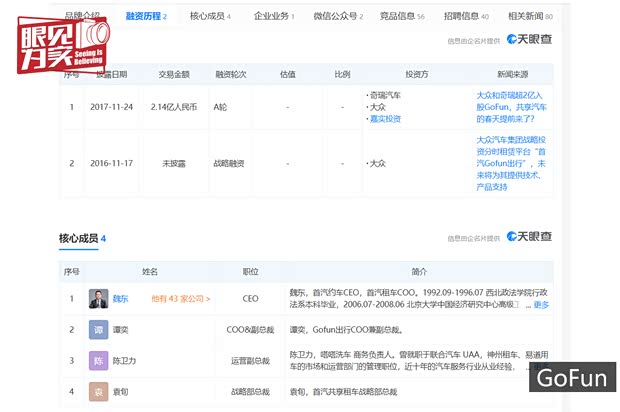This screenshot has width=620, height=412.
Task: Click the 谭 avatar icon for 谭奕
Action: tap(98, 331)
